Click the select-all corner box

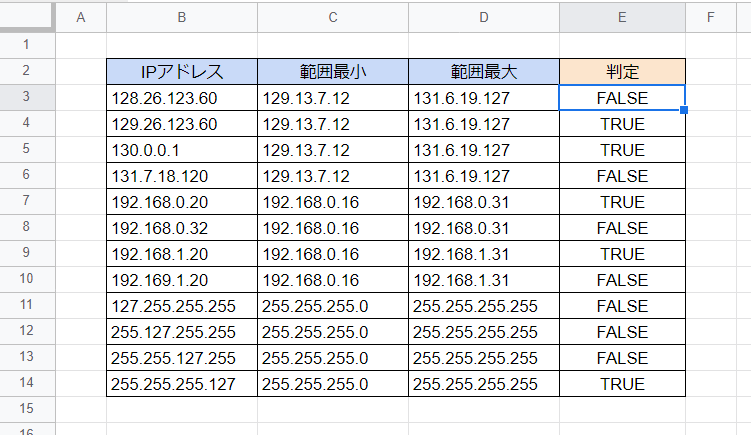tap(26, 16)
